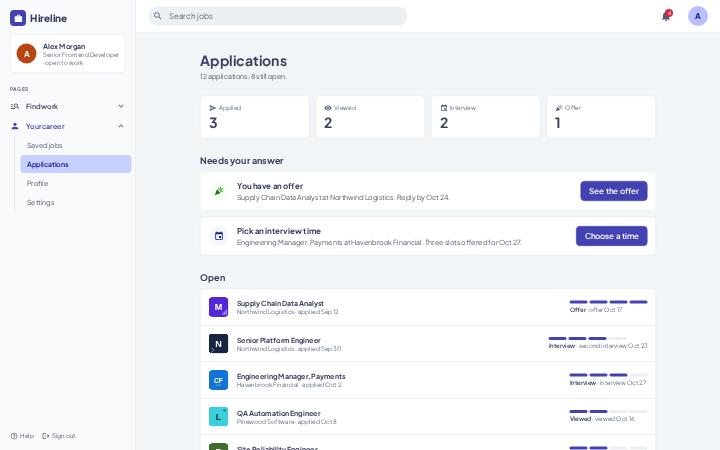
Task: Click the calendar icon beside Pick an interview time
Action: tap(219, 236)
